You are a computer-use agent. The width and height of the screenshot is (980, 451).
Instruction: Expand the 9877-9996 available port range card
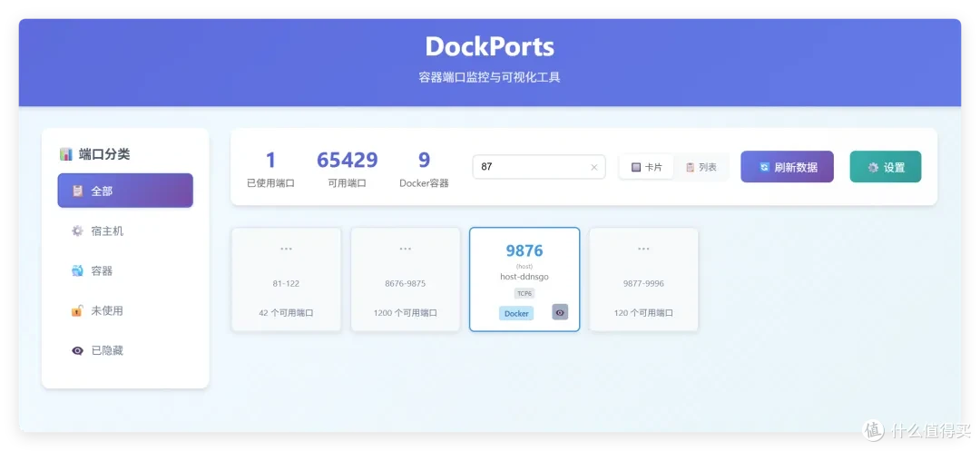(x=643, y=279)
